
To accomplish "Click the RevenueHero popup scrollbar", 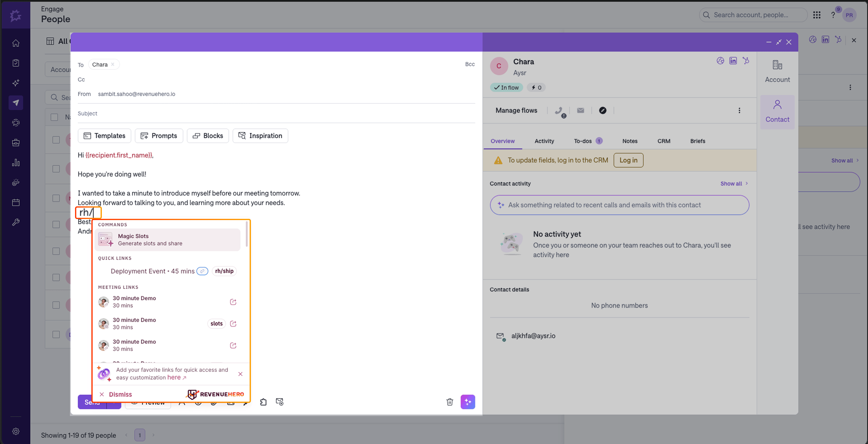I will click(x=247, y=234).
